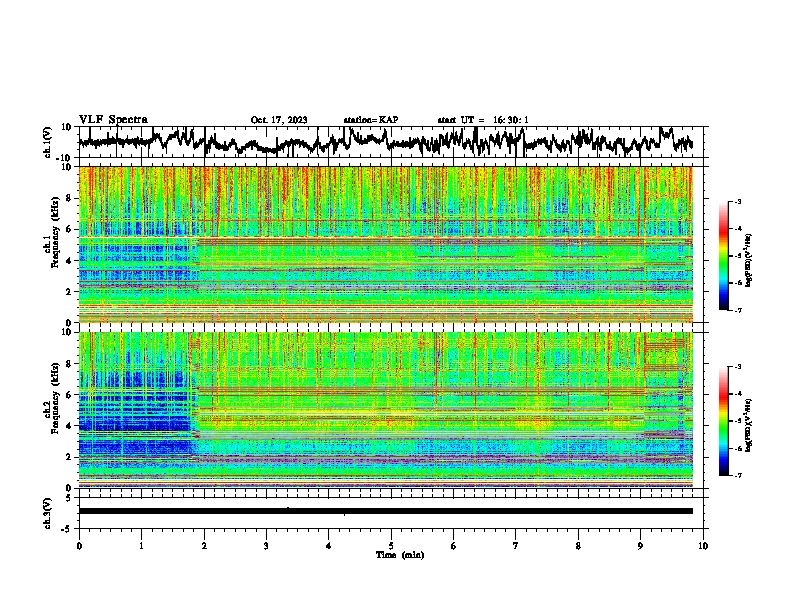Click the "8" kHz tick on ch.1 spectrogram
792x612 pixels.
[x=69, y=198]
